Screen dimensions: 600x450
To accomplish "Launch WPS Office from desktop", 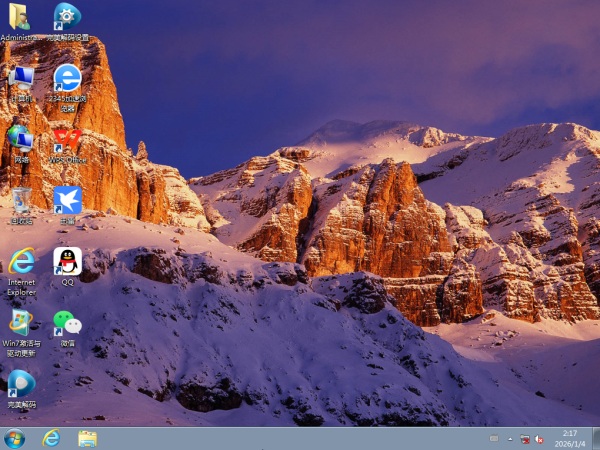I will [x=67, y=138].
